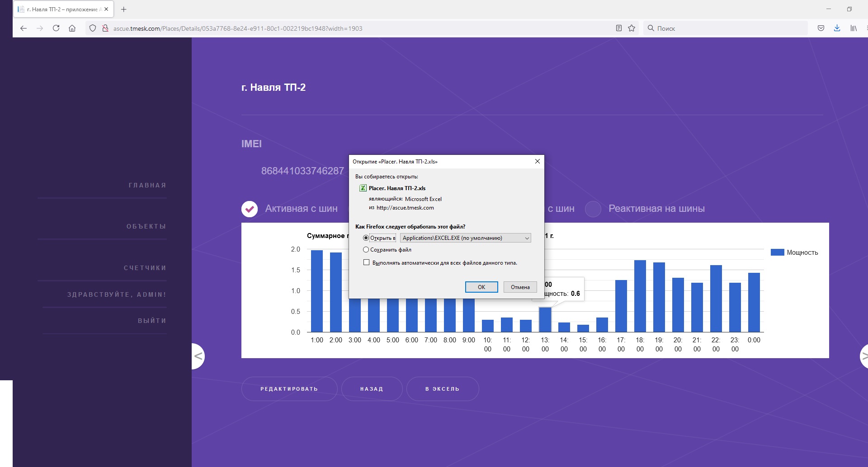Open the Firefox downloads arrow icon

point(837,28)
